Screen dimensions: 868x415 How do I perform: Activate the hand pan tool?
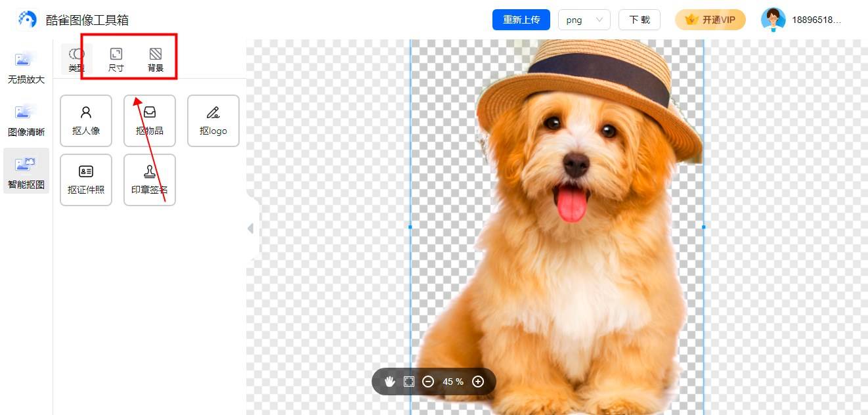pyautogui.click(x=389, y=382)
